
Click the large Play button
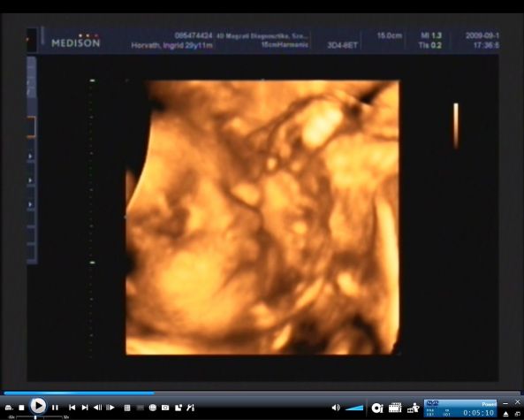[38, 406]
